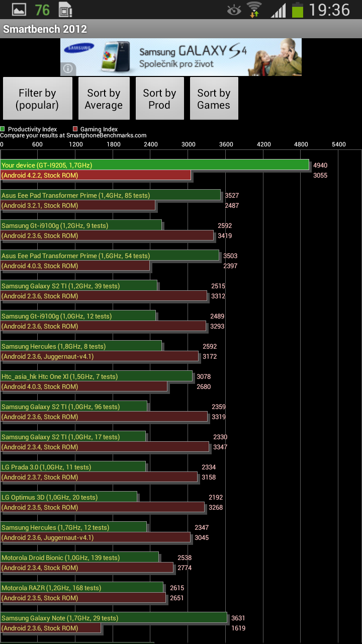Viewport: 362px width, 644px height.
Task: Open the ad info icon
Action: click(68, 69)
